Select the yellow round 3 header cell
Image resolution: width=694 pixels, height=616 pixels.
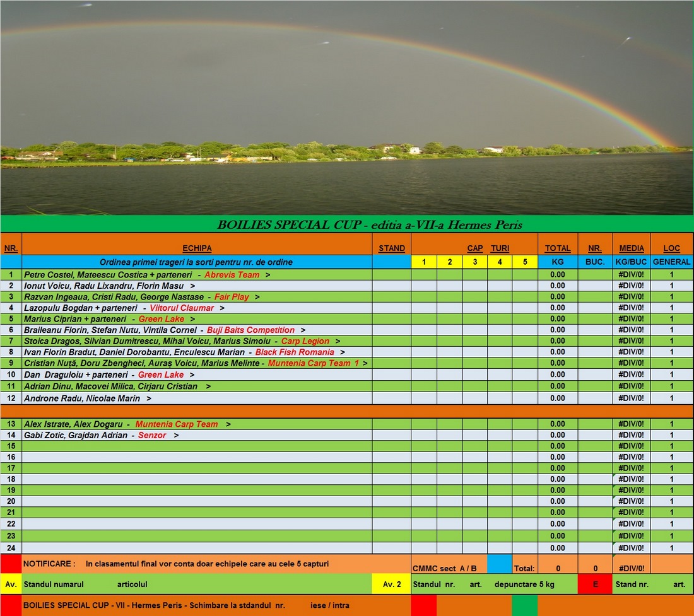coord(474,262)
